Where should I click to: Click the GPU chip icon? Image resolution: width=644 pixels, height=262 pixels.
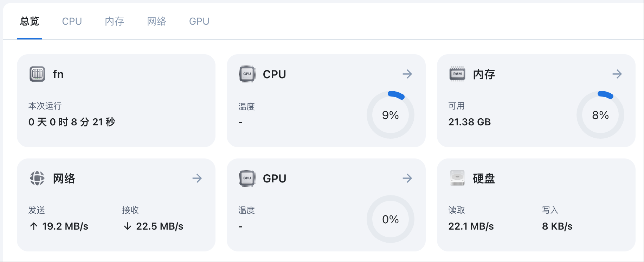click(x=247, y=178)
